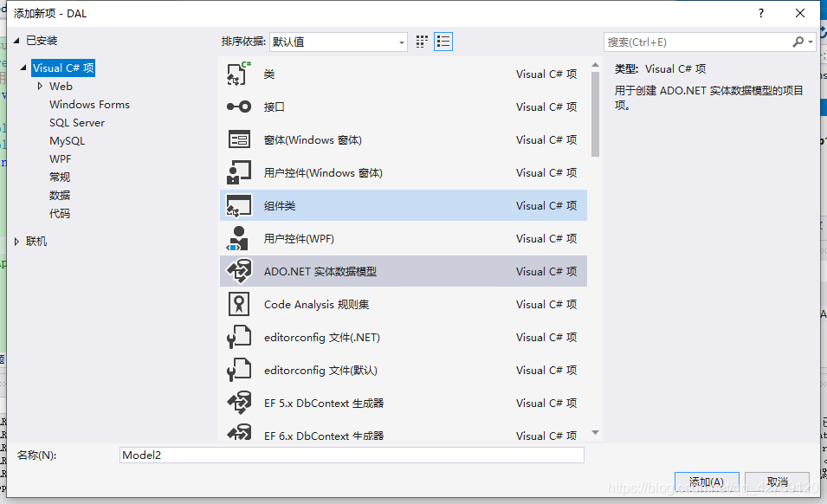Select the 用户控件(Windows 窗体) row text
The image size is (827, 504).
(323, 172)
